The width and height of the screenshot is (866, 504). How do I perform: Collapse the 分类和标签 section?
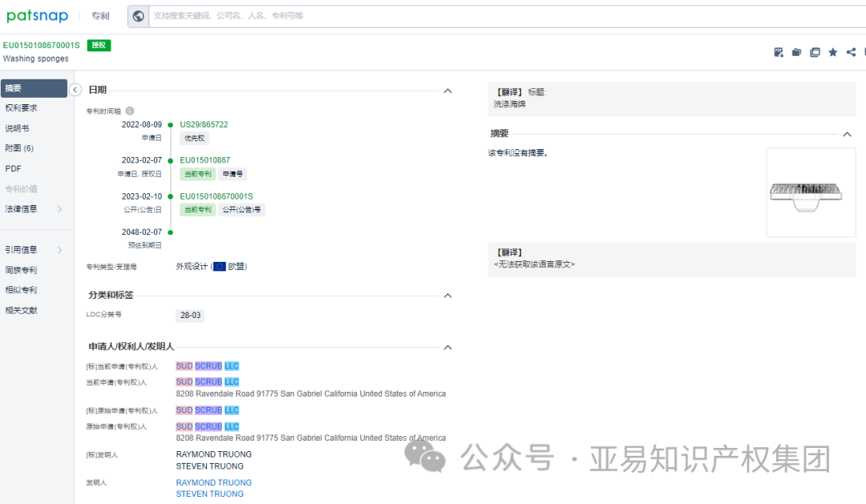tap(448, 296)
